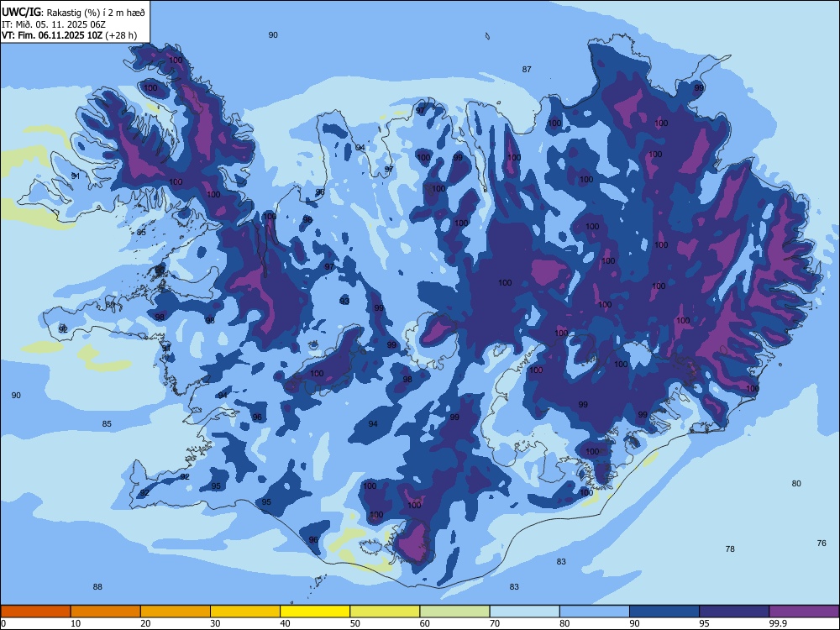The width and height of the screenshot is (840, 630).
Task: Pick the navy 95–99.9 legend swatch
Action: pyautogui.click(x=734, y=612)
